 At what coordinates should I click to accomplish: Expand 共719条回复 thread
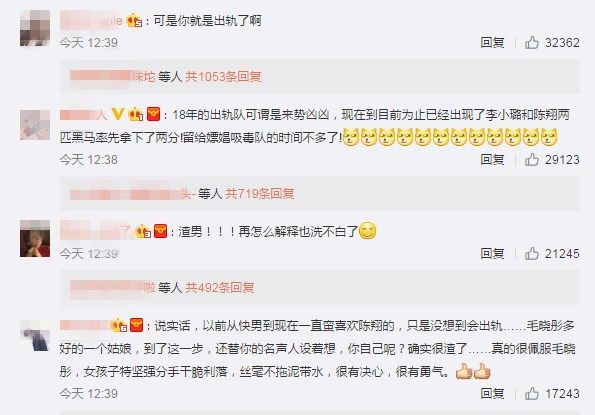pos(260,194)
